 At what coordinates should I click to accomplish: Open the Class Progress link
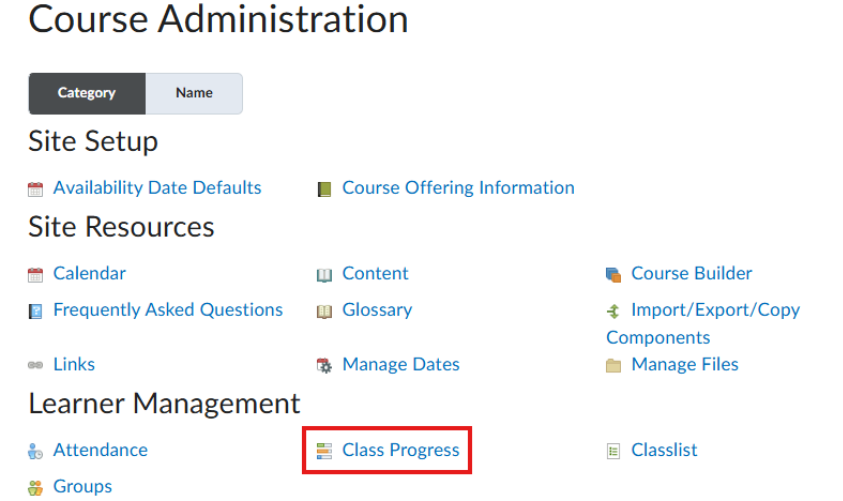[400, 451]
